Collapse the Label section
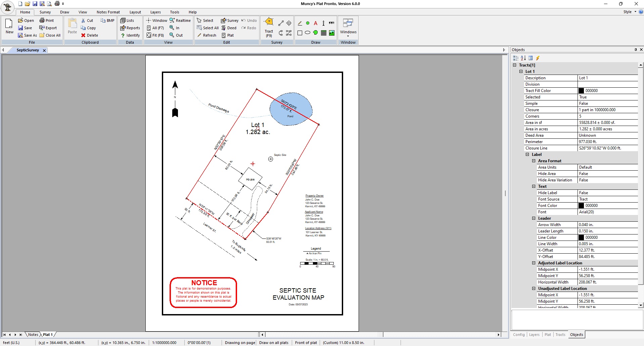 (x=527, y=155)
